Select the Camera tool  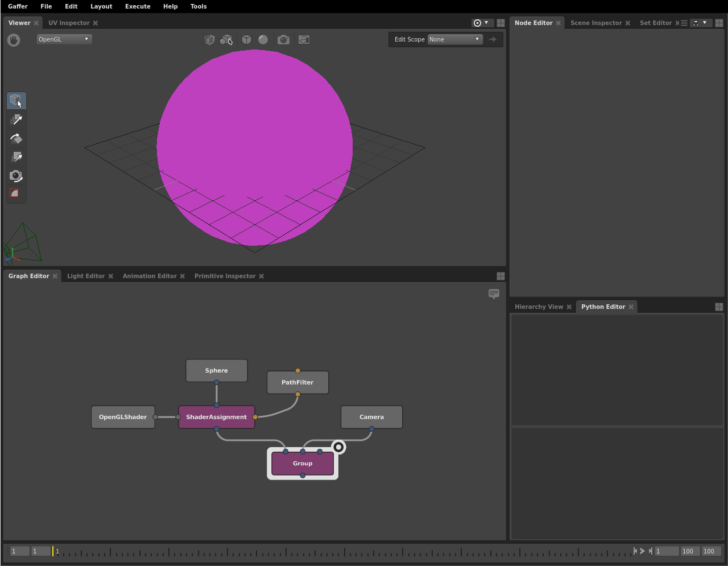pos(16,176)
